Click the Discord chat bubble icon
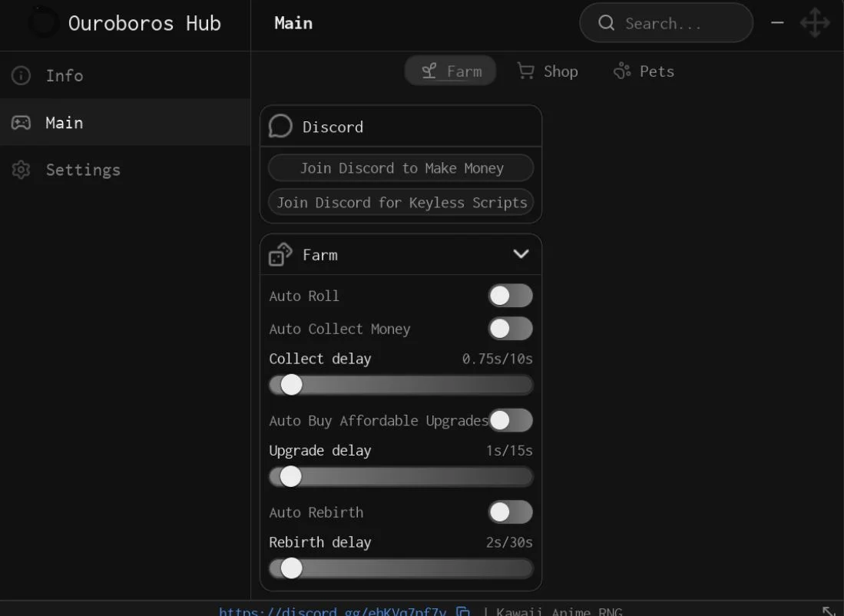 pos(280,127)
